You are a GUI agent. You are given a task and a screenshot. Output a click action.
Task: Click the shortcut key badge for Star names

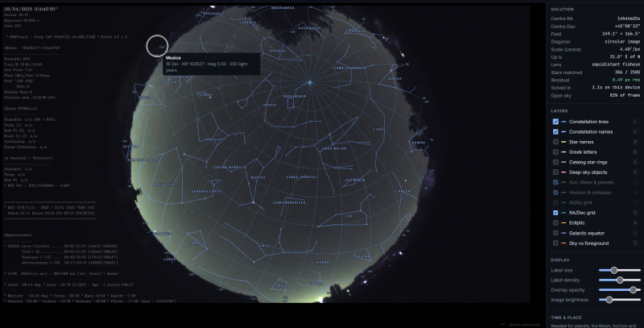click(x=635, y=142)
